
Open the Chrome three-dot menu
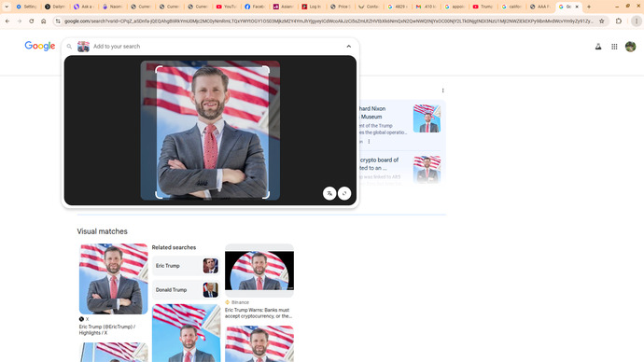coord(637,21)
